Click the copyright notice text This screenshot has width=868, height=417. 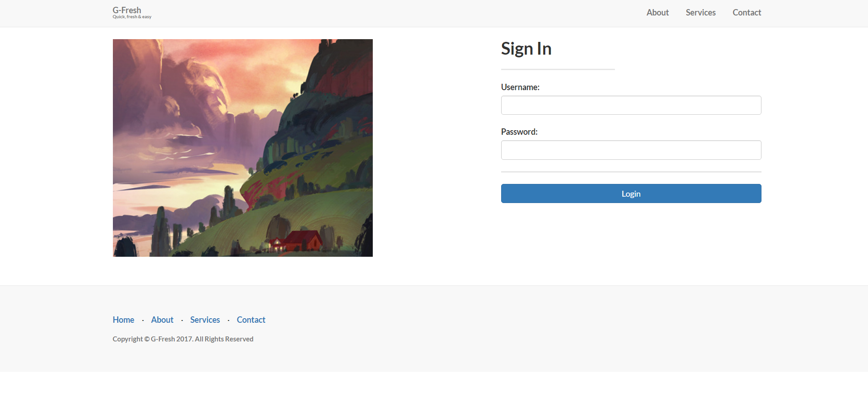tap(183, 339)
